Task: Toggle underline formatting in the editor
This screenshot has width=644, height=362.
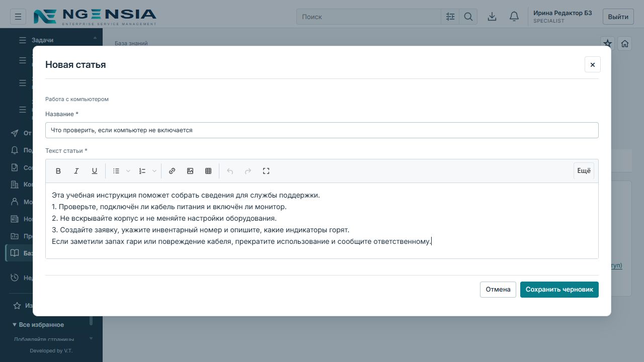Action: click(x=95, y=171)
